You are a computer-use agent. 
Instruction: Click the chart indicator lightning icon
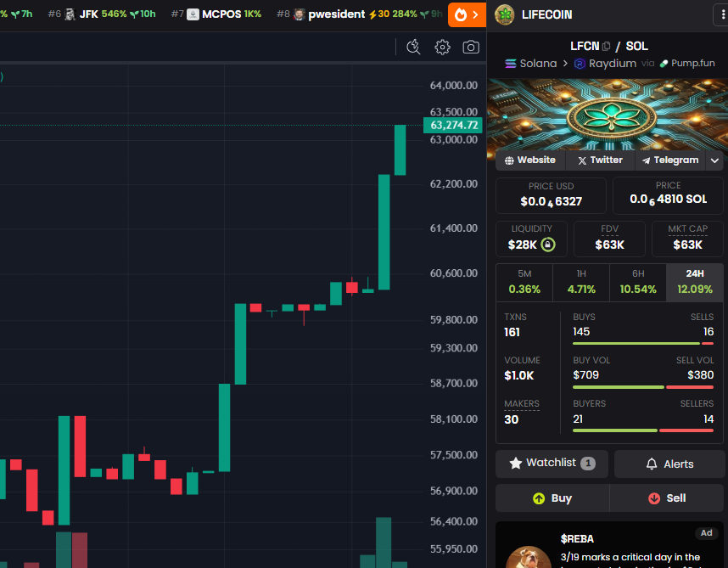(413, 47)
